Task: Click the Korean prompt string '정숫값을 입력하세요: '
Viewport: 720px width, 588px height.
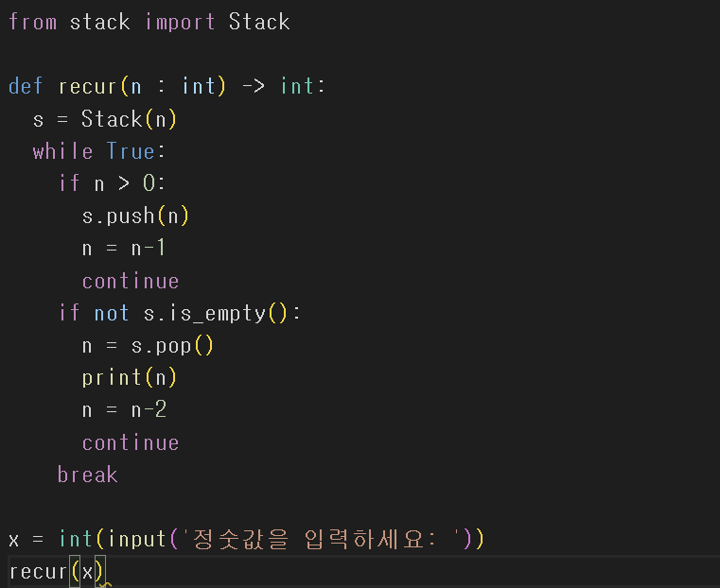Action: (324, 539)
